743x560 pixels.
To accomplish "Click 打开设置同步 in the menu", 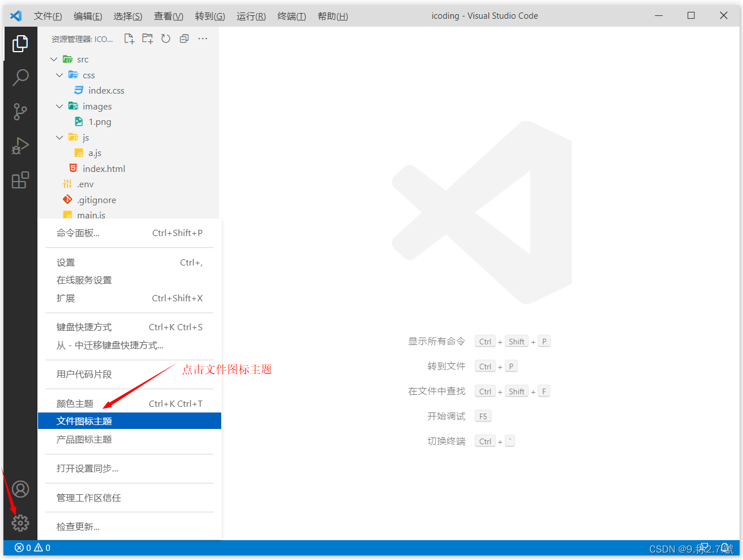I will tap(85, 468).
